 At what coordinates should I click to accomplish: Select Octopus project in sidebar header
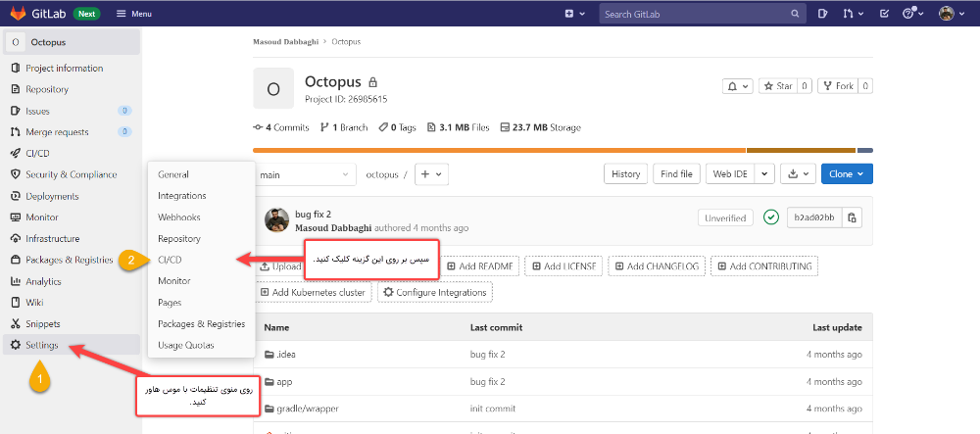pos(72,42)
